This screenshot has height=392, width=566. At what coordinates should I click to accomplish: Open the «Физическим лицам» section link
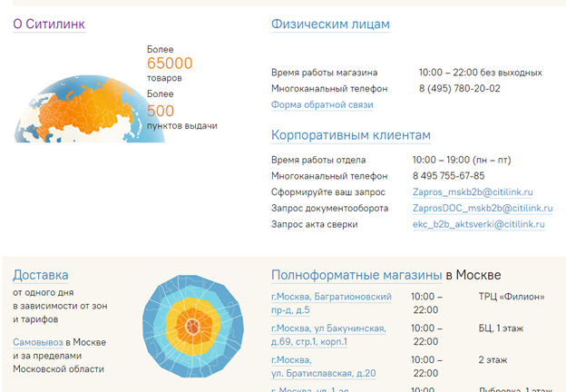(x=330, y=24)
